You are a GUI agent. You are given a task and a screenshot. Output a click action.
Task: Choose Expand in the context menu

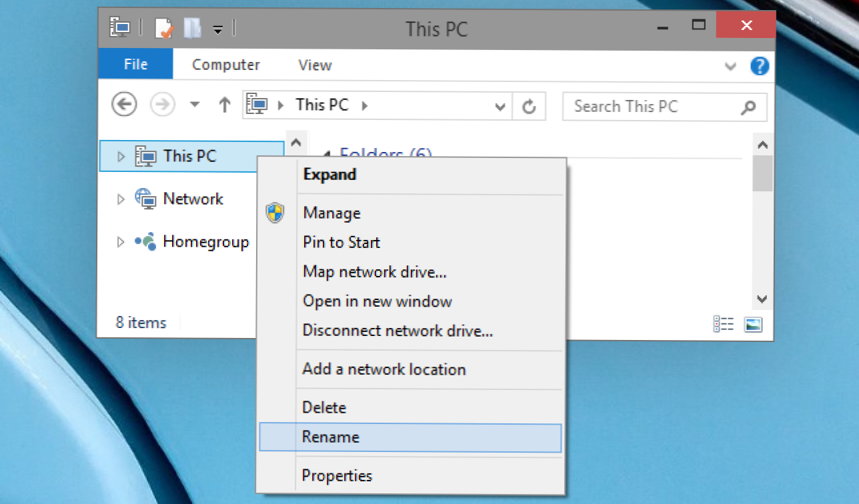pos(410,175)
